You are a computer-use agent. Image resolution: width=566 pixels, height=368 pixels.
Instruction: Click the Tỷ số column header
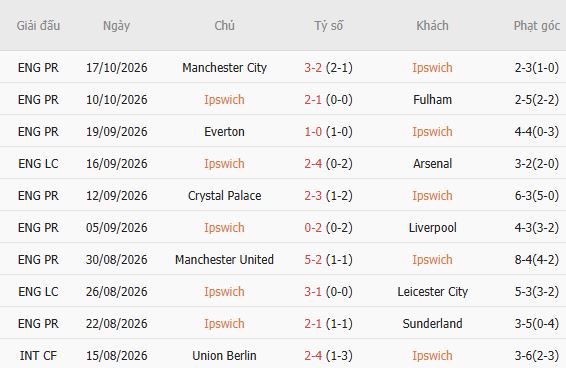328,26
